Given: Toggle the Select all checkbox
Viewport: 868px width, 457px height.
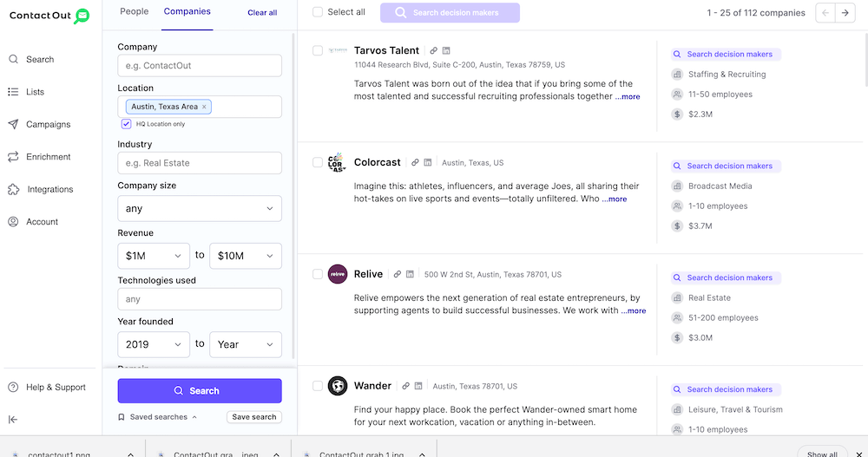Looking at the screenshot, I should tap(318, 12).
